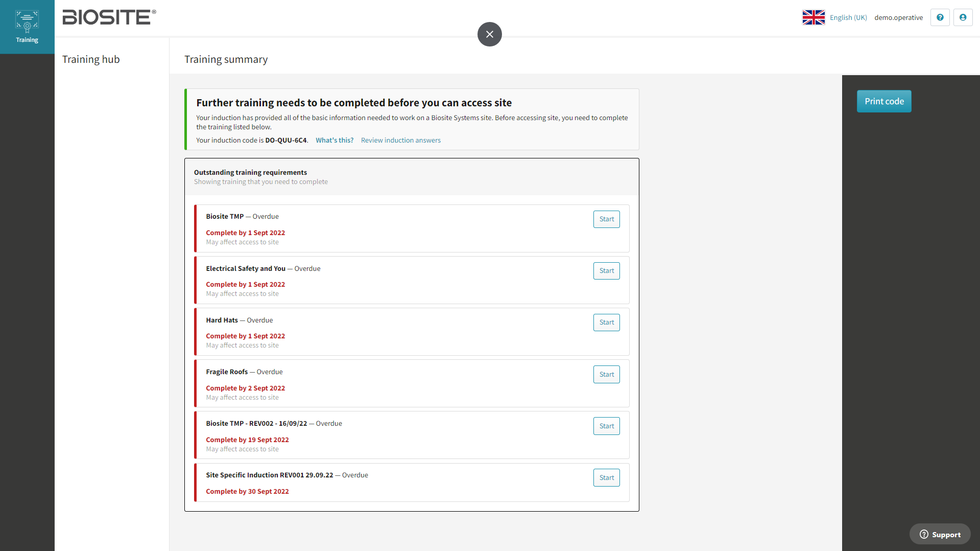
Task: Open the Support chat widget
Action: [940, 534]
